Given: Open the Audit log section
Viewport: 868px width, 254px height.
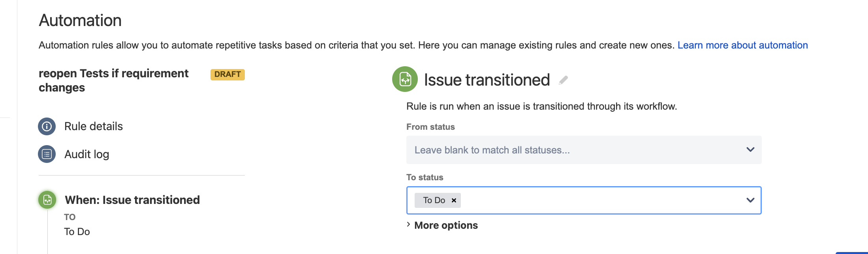Looking at the screenshot, I should (x=87, y=154).
